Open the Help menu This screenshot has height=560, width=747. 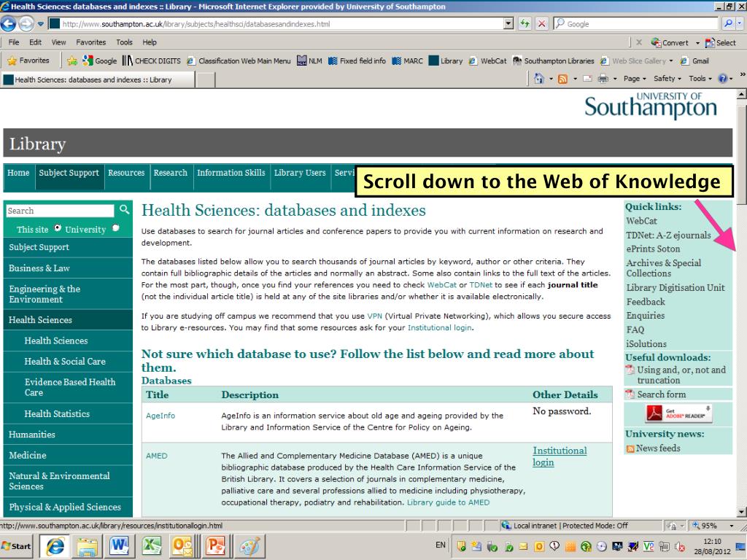pos(149,42)
